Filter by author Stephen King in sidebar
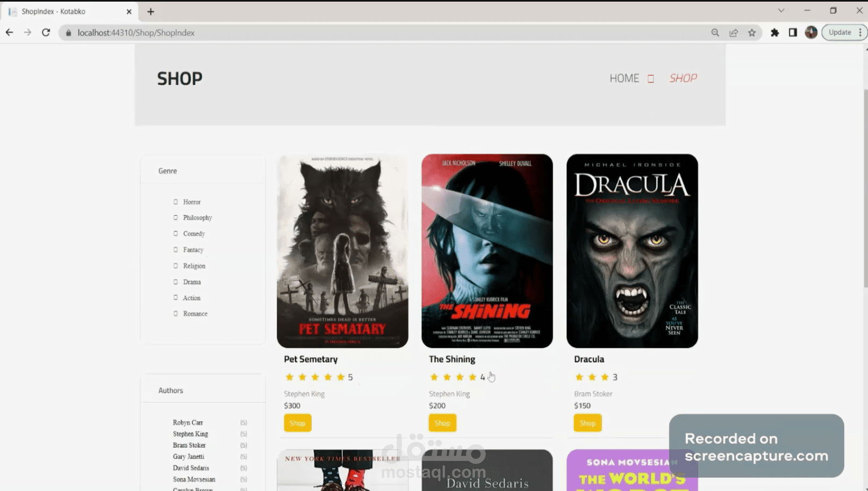This screenshot has height=491, width=868. (190, 434)
